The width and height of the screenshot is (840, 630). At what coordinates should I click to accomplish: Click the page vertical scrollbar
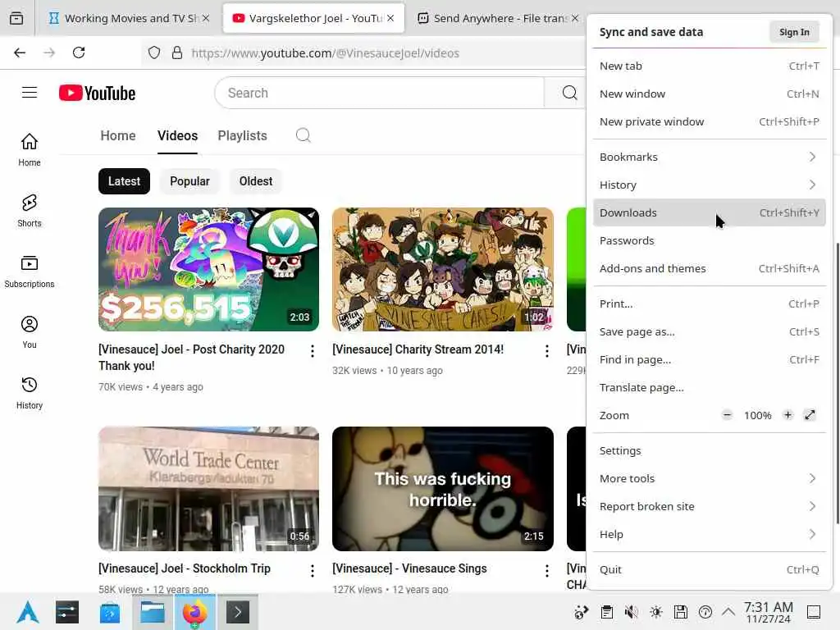point(837,383)
